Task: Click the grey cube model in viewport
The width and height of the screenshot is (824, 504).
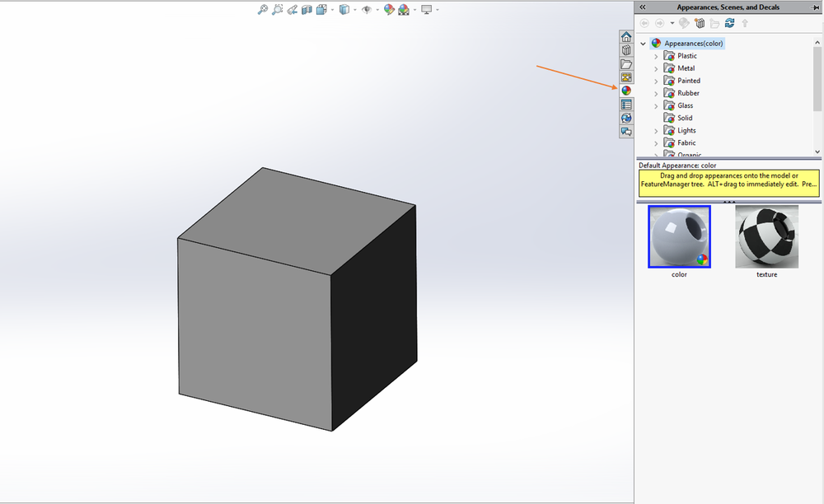Action: [x=297, y=299]
